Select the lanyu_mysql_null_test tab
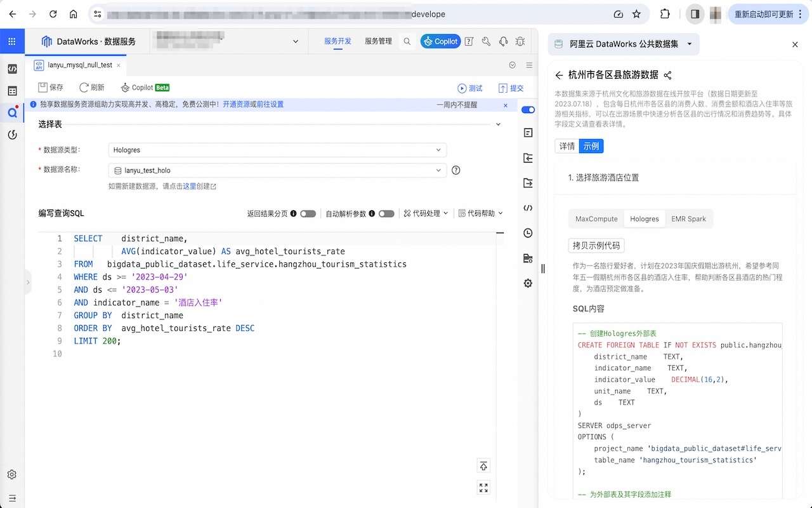This screenshot has height=508, width=812. pyautogui.click(x=75, y=65)
